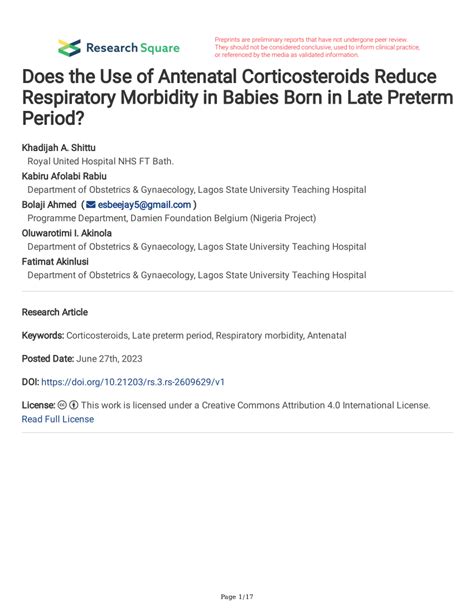Click the Research Square logo icon

(69, 48)
